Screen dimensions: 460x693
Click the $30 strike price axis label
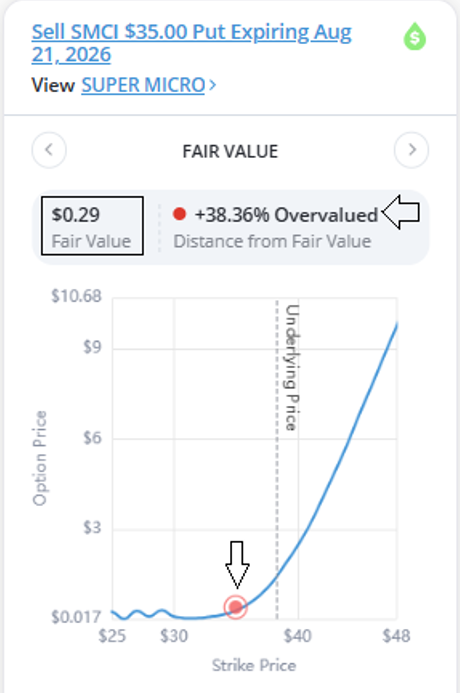(174, 636)
